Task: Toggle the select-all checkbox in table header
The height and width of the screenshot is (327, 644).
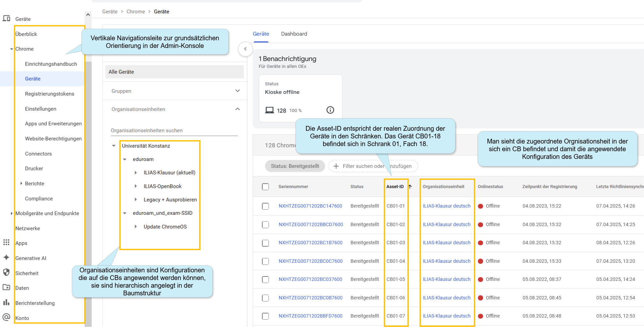Action: (x=265, y=187)
